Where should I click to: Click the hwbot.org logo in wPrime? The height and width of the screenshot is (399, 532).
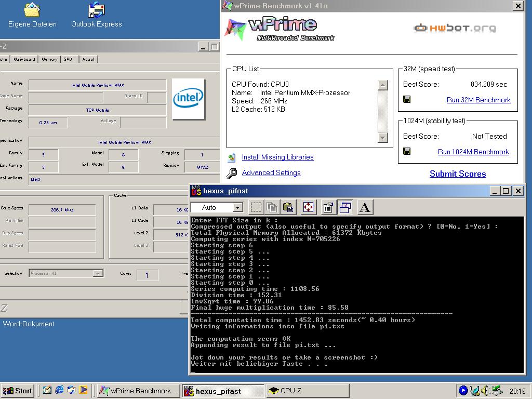(455, 28)
